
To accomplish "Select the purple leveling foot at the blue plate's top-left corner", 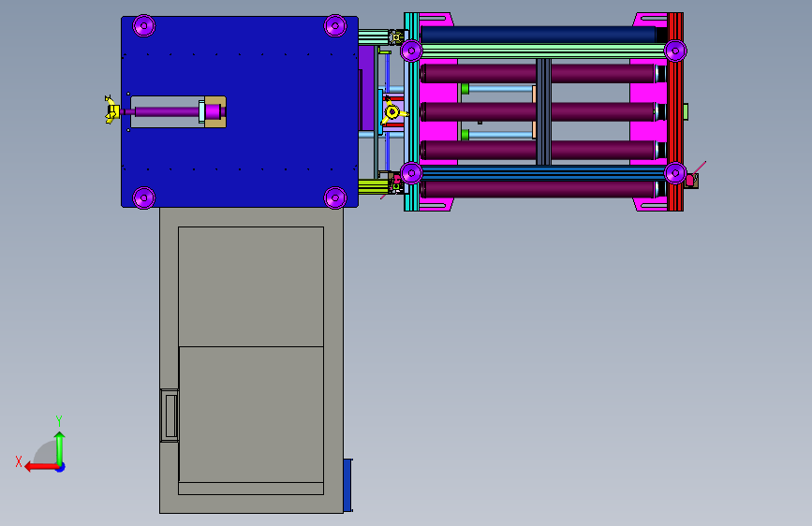I will pyautogui.click(x=144, y=25).
